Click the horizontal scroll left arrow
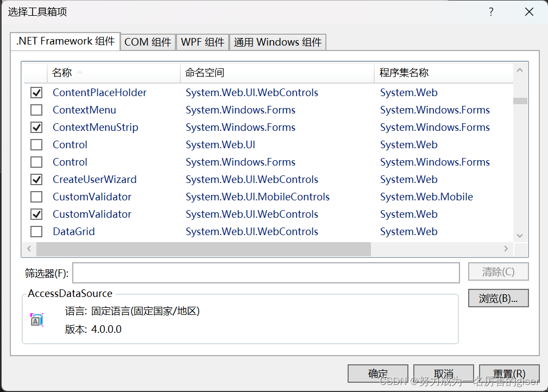The image size is (548, 392). pos(29,249)
